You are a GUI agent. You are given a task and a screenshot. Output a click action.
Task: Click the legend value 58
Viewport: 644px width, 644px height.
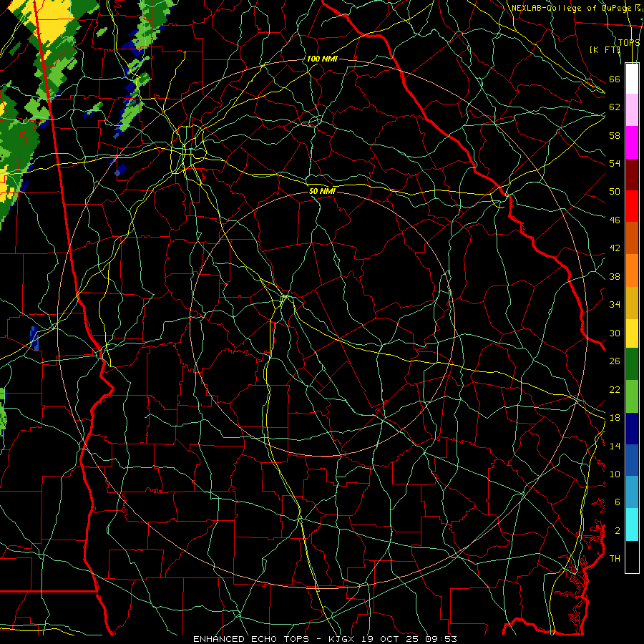pyautogui.click(x=615, y=135)
